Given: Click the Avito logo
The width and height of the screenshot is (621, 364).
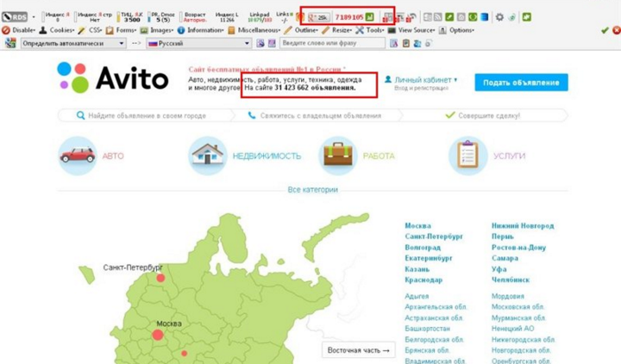Looking at the screenshot, I should [x=112, y=78].
